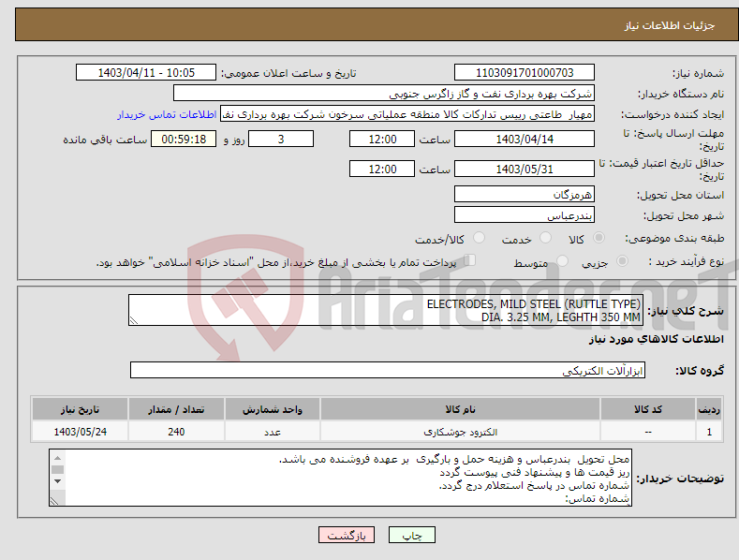This screenshot has height=560, width=739.
Task: Click the need number field 1103091701000703
Action: click(x=525, y=73)
